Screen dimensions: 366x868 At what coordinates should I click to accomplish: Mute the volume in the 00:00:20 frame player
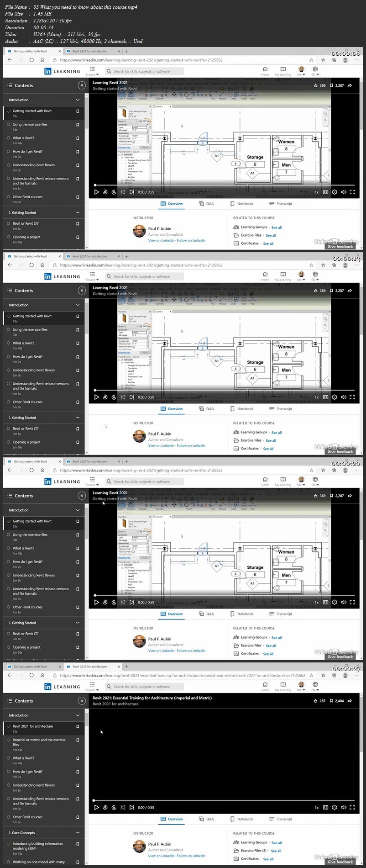(x=343, y=603)
